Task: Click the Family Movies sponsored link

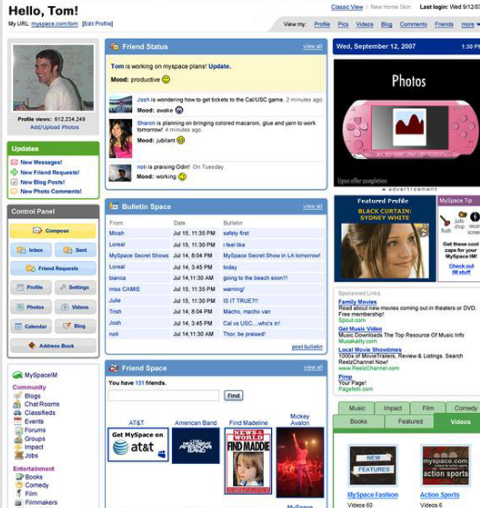Action: 357,302
